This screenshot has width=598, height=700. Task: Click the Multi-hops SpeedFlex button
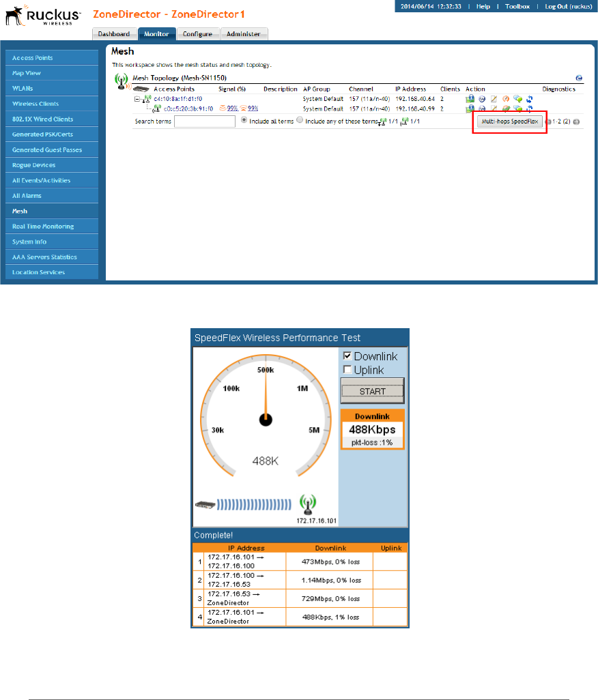pos(509,121)
